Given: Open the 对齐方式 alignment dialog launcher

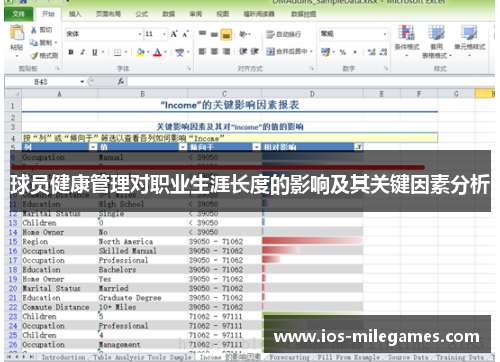Looking at the screenshot, I should point(312,68).
